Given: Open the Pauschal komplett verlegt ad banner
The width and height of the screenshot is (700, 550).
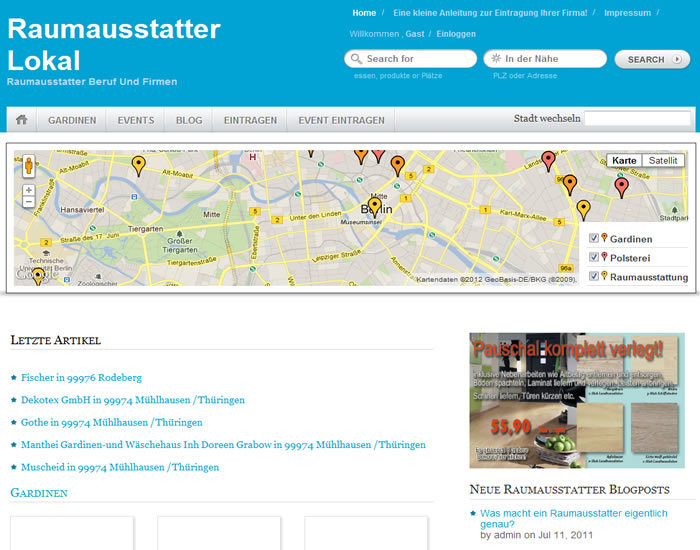Looking at the screenshot, I should [x=577, y=400].
